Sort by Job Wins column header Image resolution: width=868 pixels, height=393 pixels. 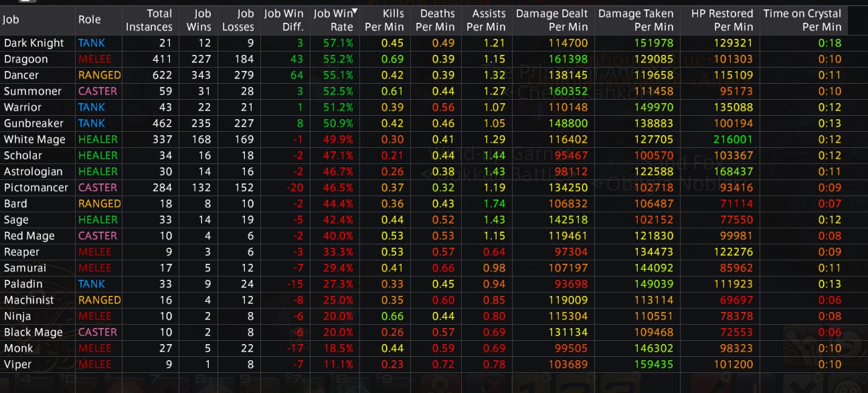click(199, 20)
